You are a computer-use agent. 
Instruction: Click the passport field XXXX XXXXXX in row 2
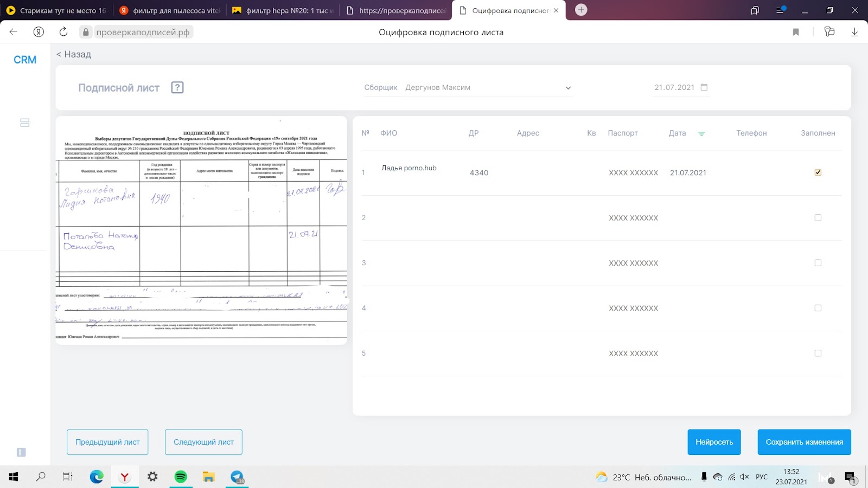pos(633,218)
